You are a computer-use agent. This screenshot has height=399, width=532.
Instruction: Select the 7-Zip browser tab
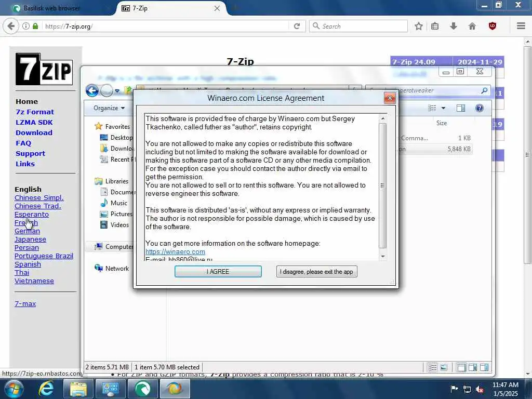coord(170,8)
